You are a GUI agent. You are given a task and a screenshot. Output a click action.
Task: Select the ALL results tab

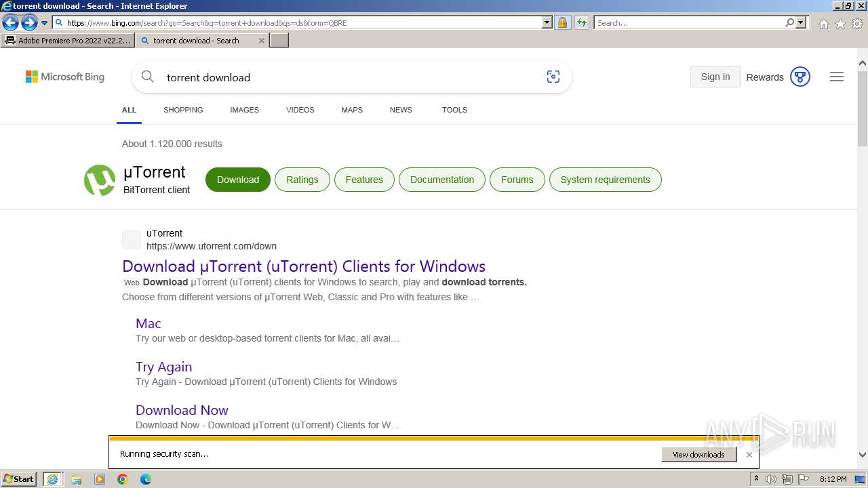129,110
